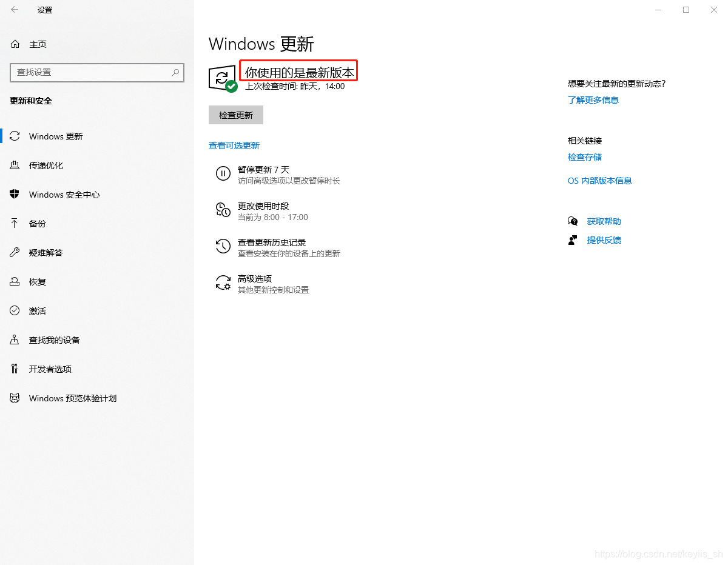Click the Windows 预览体验计划 cat icon
Screen dimensions: 728x565
pos(15,398)
